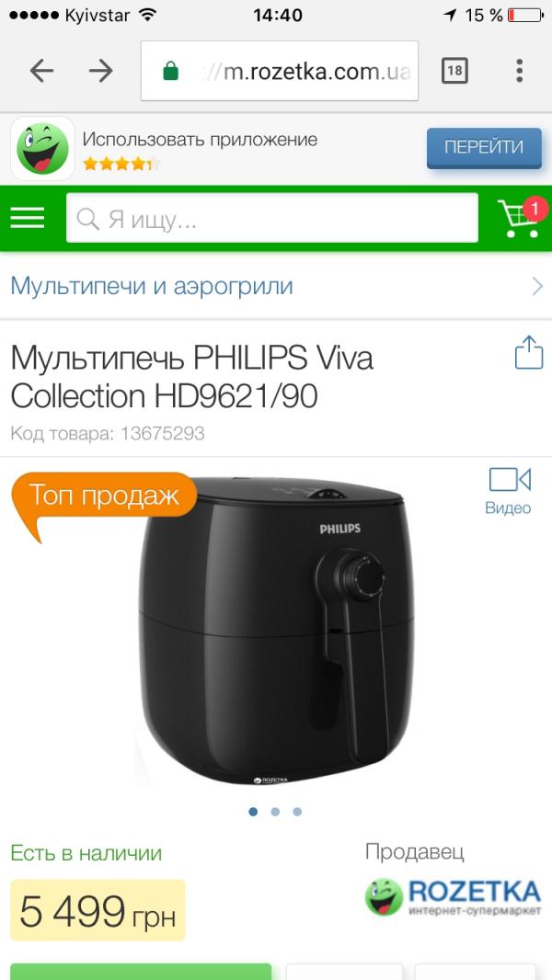Select the first image carousel dot
552x980 pixels.
(253, 812)
